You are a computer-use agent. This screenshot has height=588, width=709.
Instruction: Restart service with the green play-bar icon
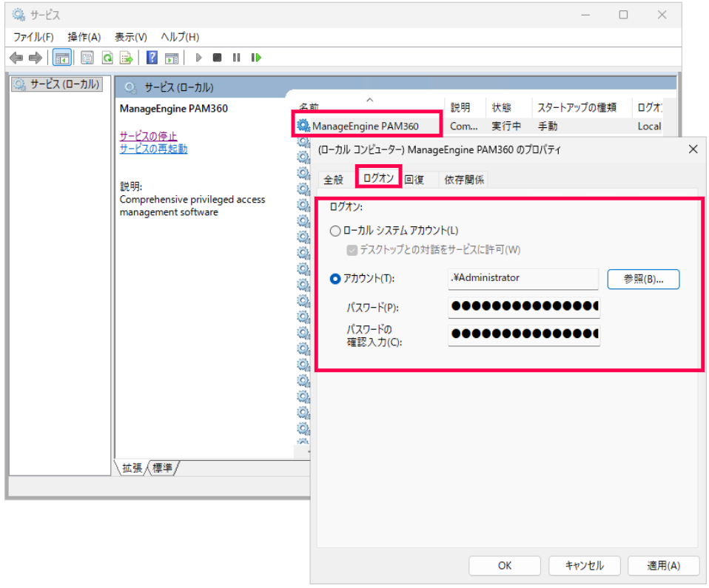pos(256,58)
